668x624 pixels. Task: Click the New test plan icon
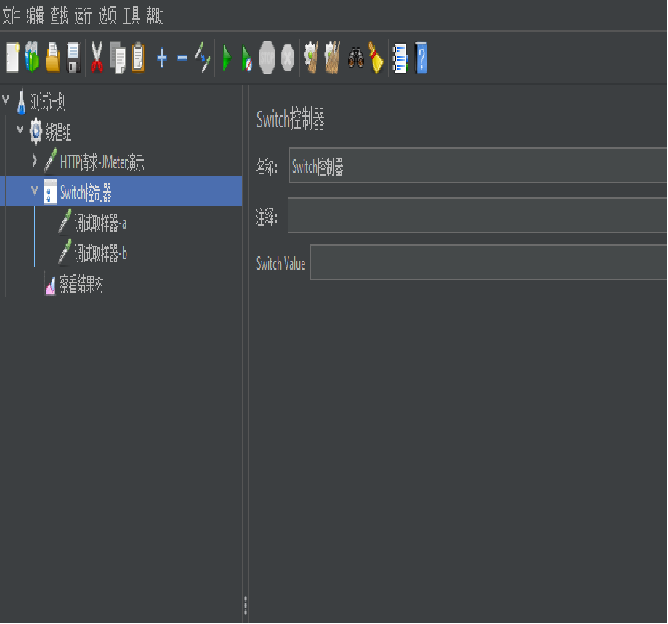tap(12, 58)
